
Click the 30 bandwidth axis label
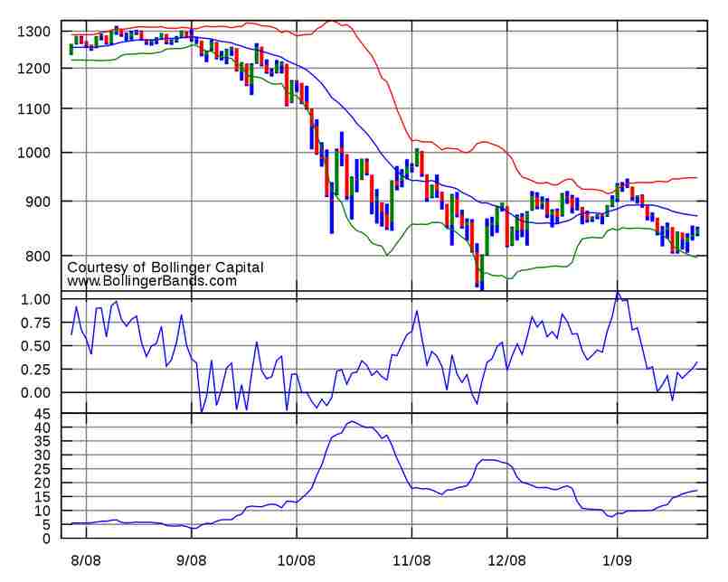[x=43, y=455]
